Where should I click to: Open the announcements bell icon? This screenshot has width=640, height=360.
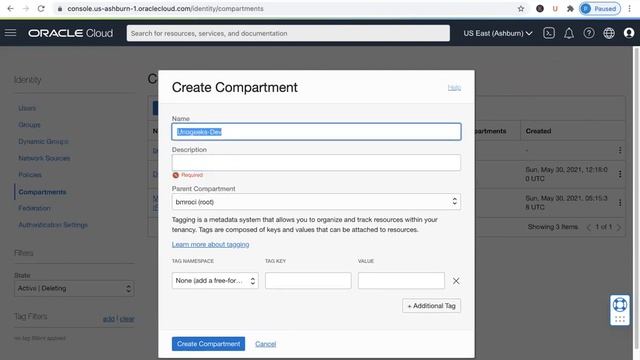coord(569,33)
